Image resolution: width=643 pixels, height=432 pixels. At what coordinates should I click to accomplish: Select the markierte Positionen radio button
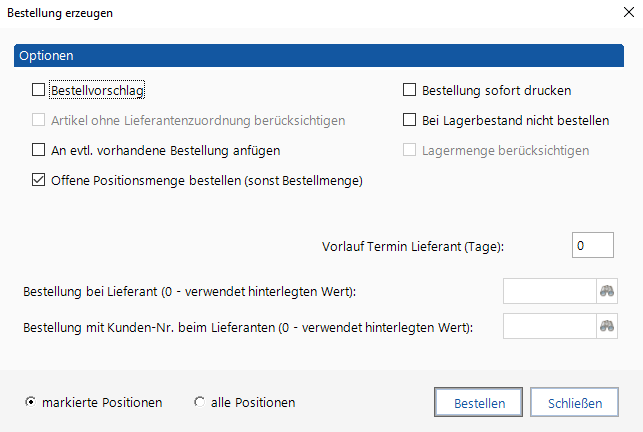31,402
